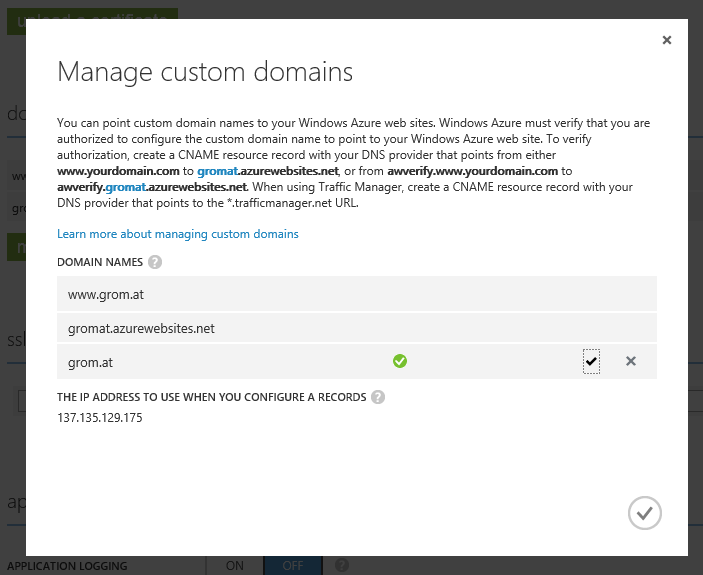
Task: Click the APPLICATION LOGGING label
Action: pyautogui.click(x=67, y=566)
